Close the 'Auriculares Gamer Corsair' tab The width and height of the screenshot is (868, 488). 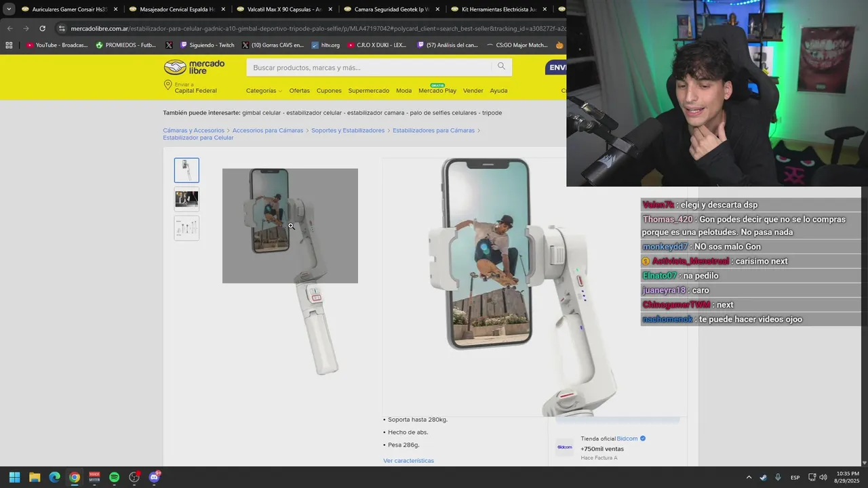(x=115, y=9)
